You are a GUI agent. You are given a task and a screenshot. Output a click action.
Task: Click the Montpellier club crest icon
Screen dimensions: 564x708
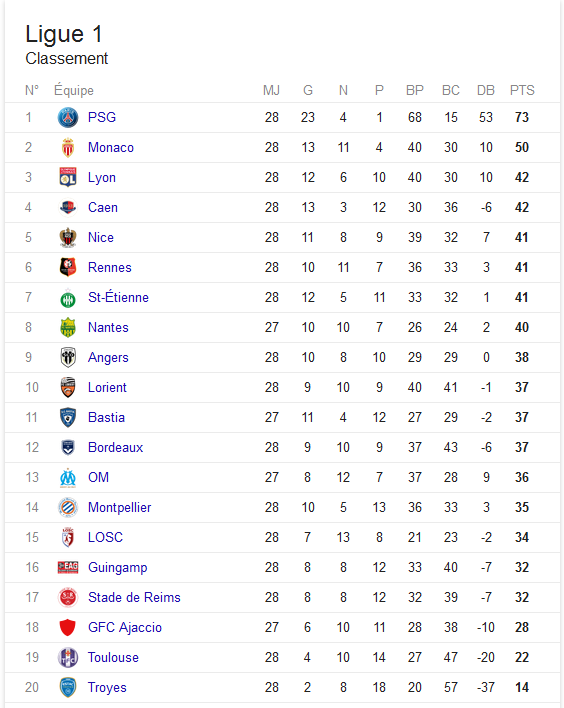point(68,508)
